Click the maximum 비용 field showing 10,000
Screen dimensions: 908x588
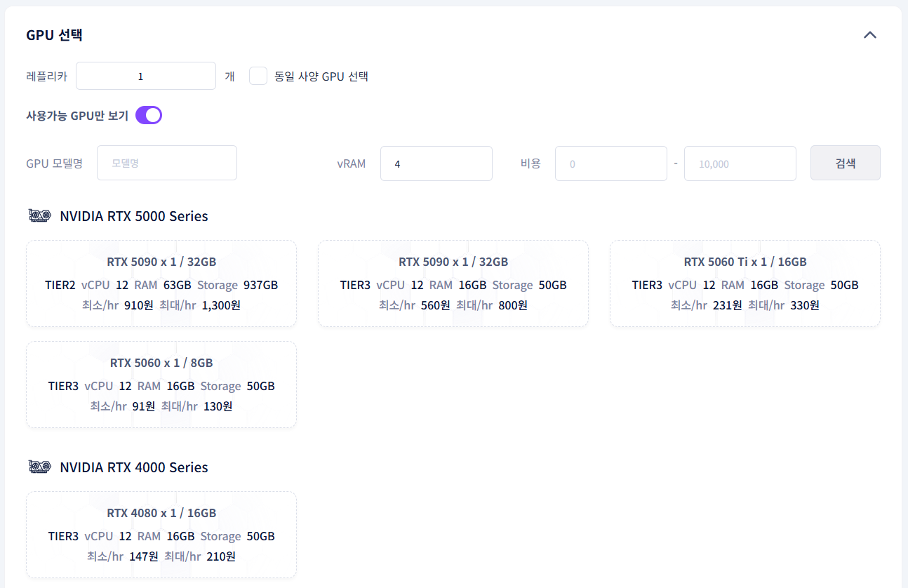(740, 163)
